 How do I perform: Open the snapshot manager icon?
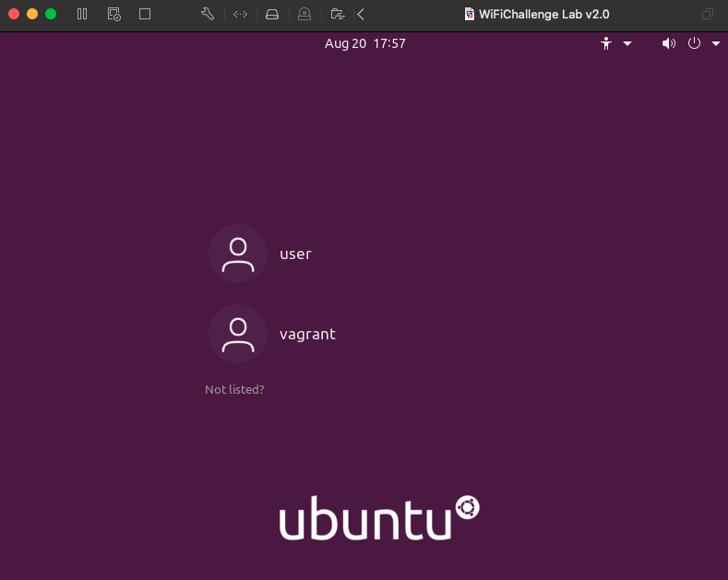[x=113, y=14]
